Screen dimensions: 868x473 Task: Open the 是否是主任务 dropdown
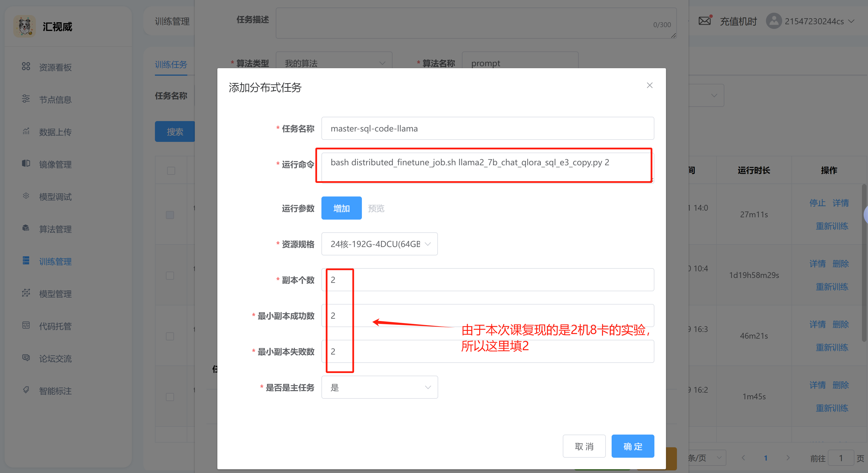pyautogui.click(x=380, y=387)
